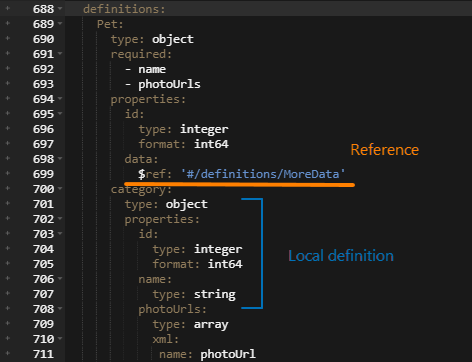Collapse photoUrls block on line 708
Image resolution: width=472 pixels, height=362 pixels.
point(60,308)
